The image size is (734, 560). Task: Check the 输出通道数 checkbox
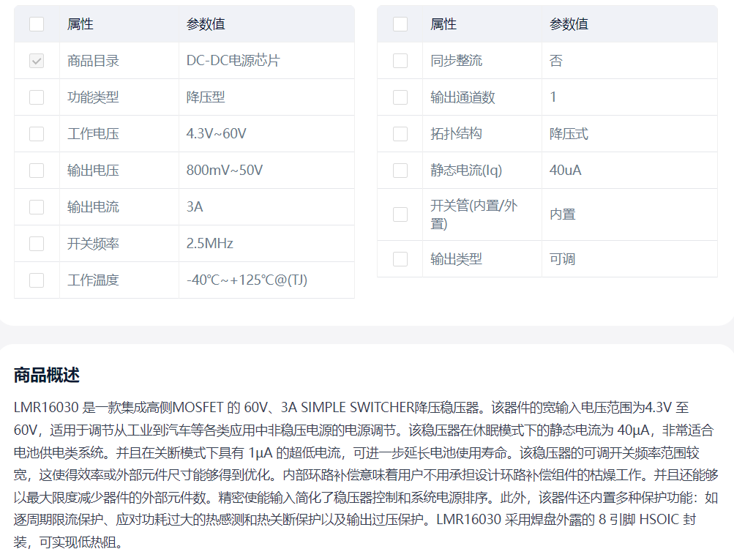tap(400, 97)
